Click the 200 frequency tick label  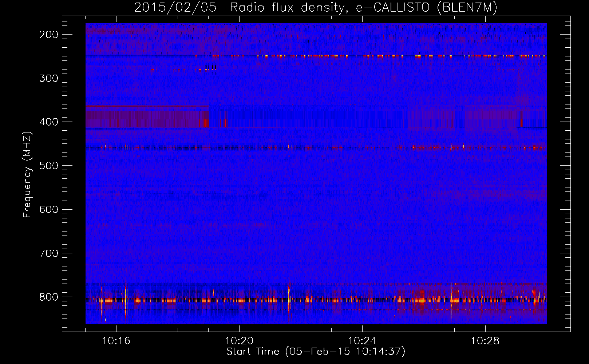coord(49,35)
